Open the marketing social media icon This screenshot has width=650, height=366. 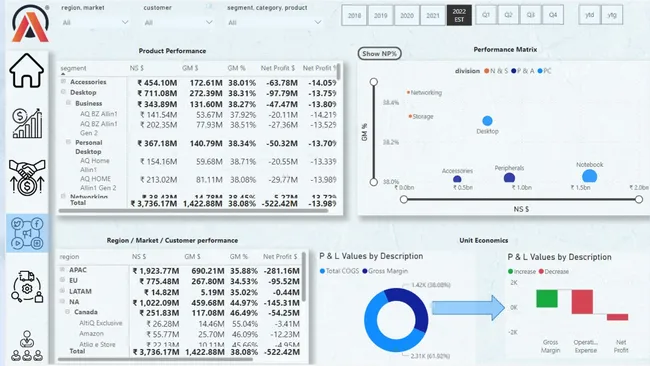[27, 233]
